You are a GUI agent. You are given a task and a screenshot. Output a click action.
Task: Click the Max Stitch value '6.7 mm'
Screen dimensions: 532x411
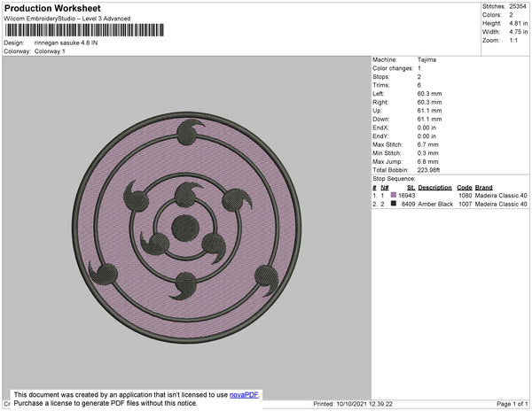pos(428,144)
